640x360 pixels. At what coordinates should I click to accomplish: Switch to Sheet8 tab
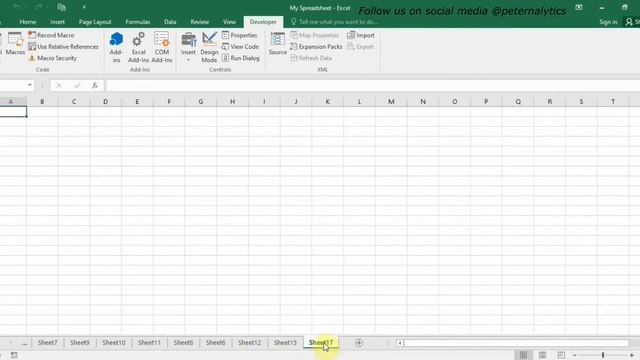tap(183, 343)
